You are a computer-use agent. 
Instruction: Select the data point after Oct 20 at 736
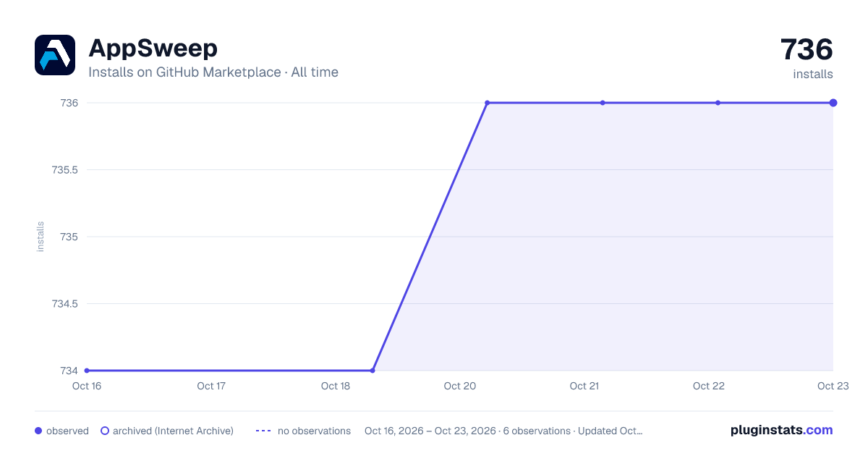[488, 103]
